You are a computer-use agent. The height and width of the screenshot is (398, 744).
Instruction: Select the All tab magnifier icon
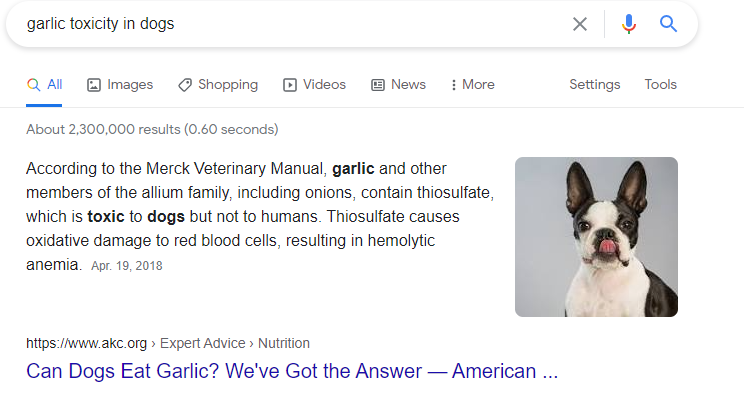tap(33, 84)
